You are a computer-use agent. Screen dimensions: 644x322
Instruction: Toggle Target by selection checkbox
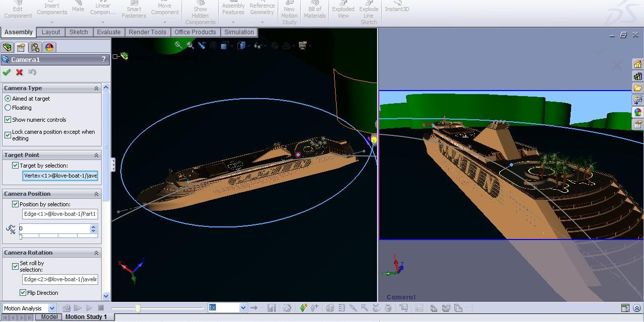coord(16,166)
